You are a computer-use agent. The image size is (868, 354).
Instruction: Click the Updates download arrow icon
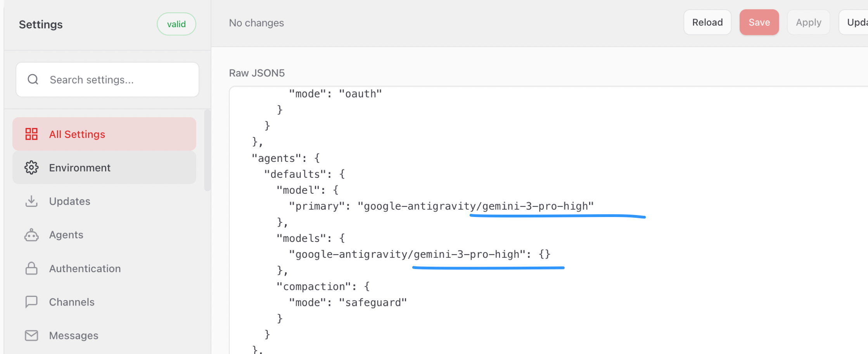(x=31, y=201)
